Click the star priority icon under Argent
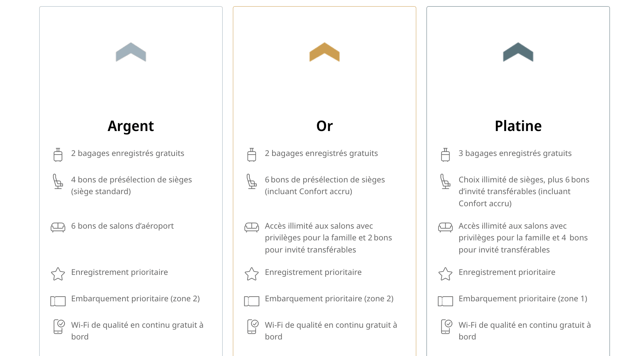Viewport: 644px width, 356px height. pyautogui.click(x=58, y=274)
